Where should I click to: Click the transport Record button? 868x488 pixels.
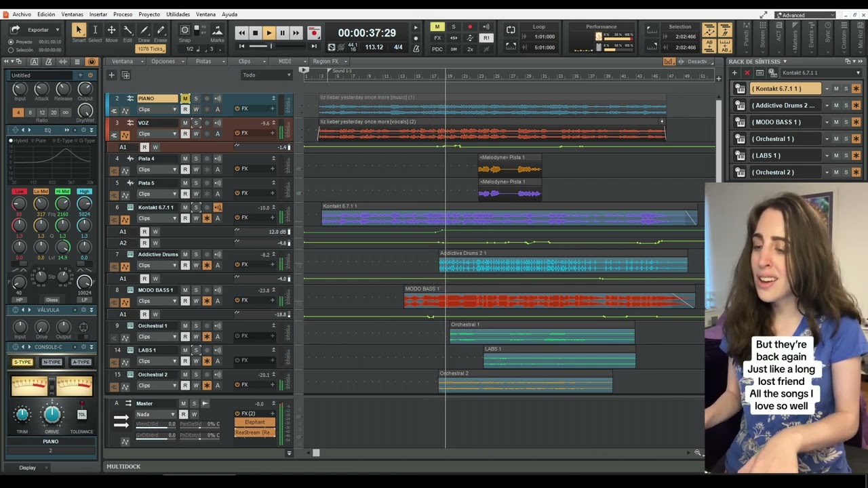[x=313, y=33]
